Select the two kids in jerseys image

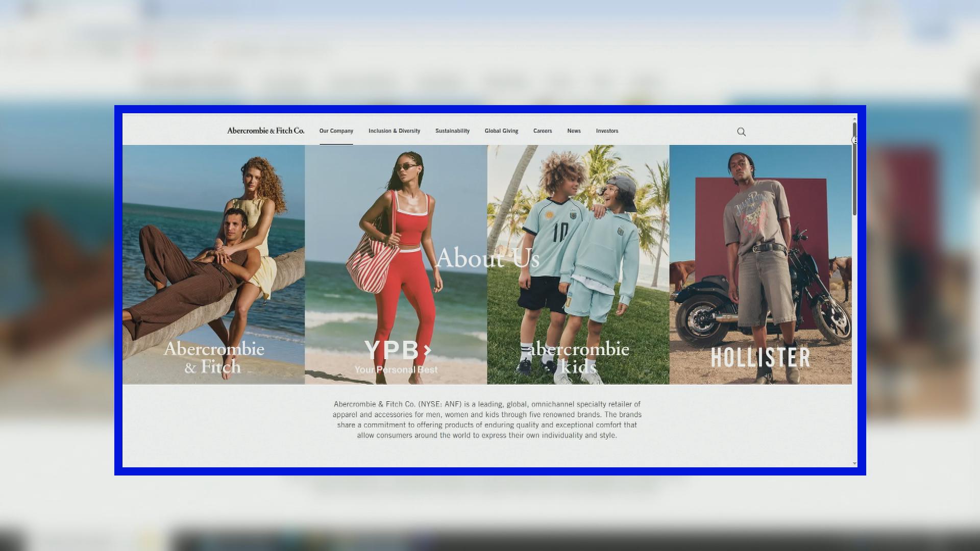pyautogui.click(x=578, y=264)
